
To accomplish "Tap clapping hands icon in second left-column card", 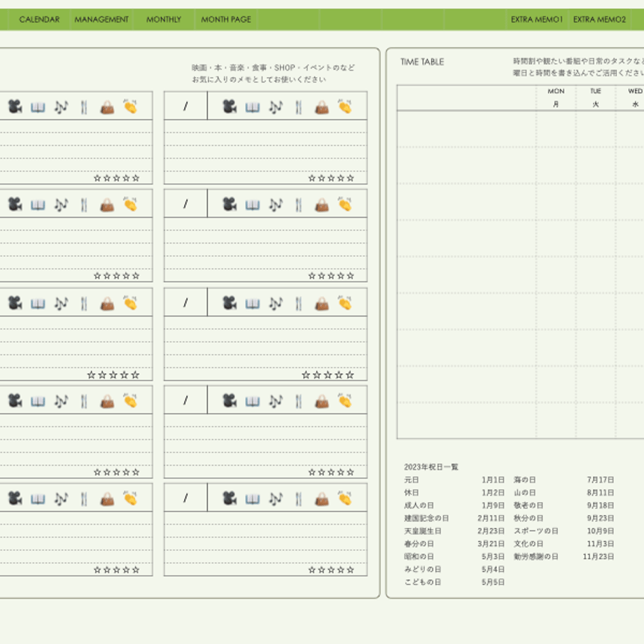I will click(130, 204).
